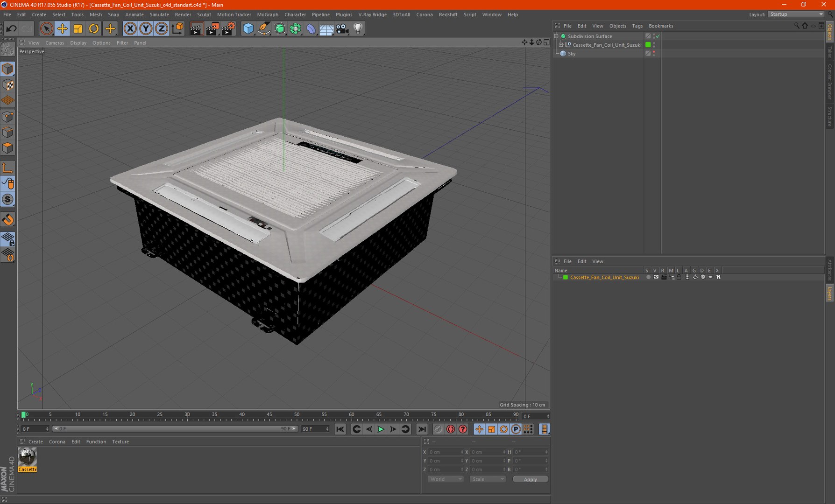Switch to Points mode
Screen dimensions: 835x504
pos(8,117)
